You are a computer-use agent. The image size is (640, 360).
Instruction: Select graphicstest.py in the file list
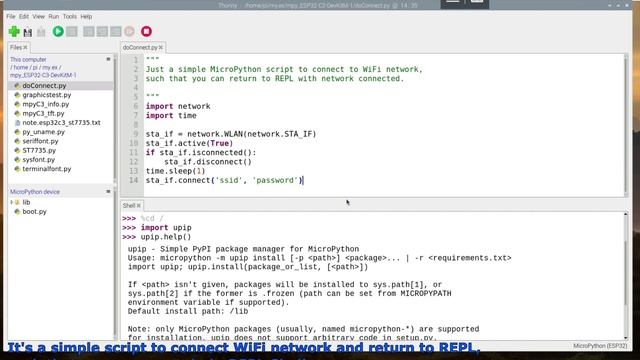point(47,95)
